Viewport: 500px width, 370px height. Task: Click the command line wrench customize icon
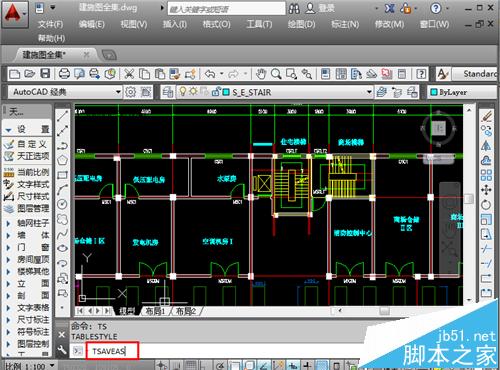(x=62, y=350)
